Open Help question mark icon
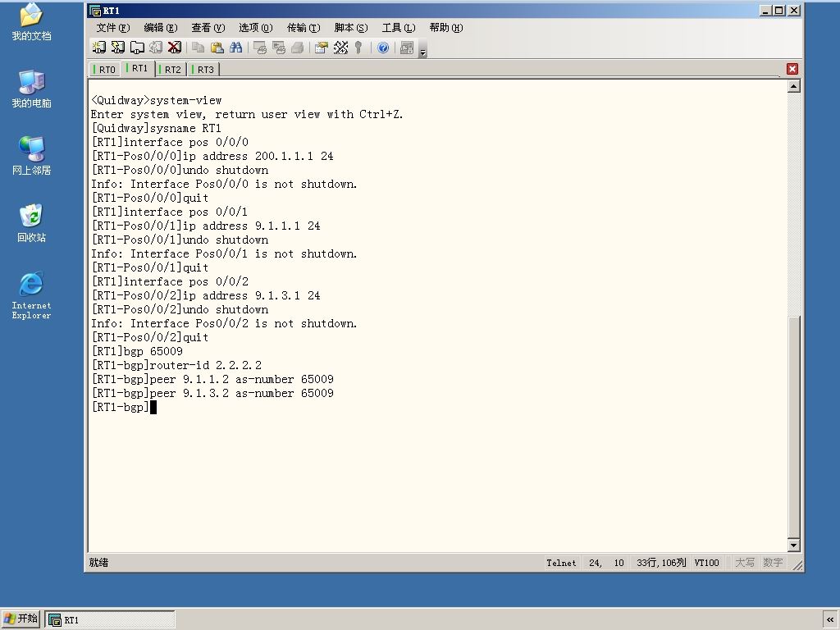This screenshot has width=840, height=630. pos(383,48)
